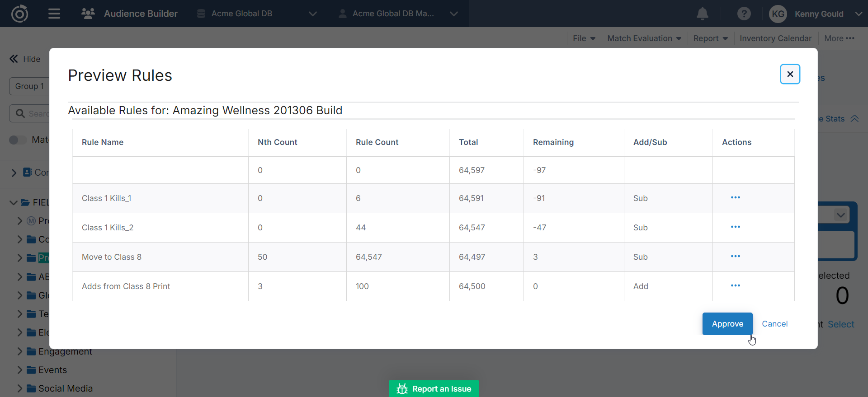The width and height of the screenshot is (868, 397).
Task: Approve the previewed rules
Action: 727,324
